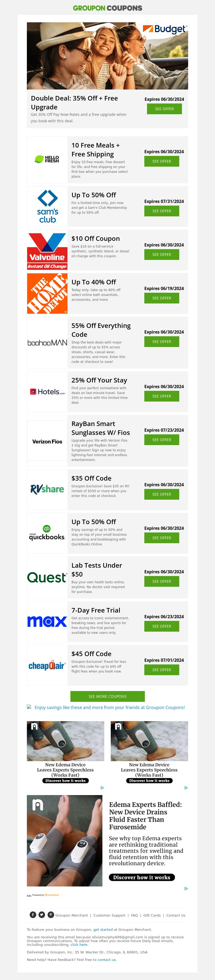
Task: Click the CheapOair logo
Action: tap(47, 665)
